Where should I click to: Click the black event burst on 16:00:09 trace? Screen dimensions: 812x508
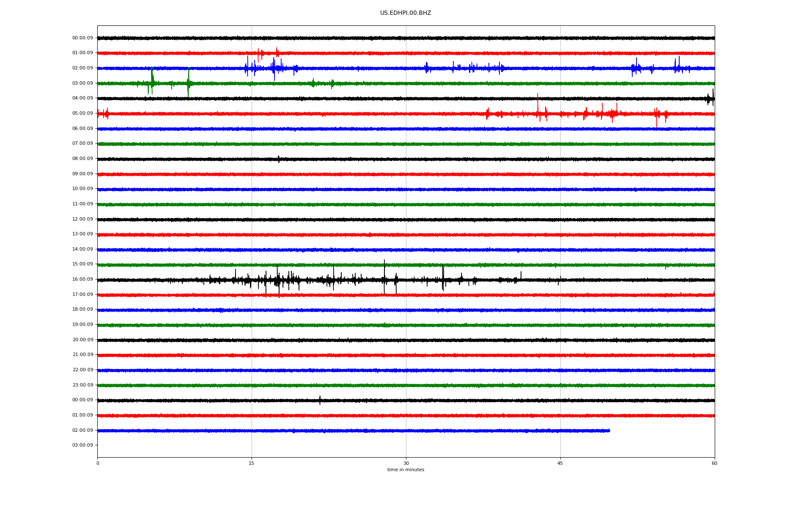pos(277,280)
